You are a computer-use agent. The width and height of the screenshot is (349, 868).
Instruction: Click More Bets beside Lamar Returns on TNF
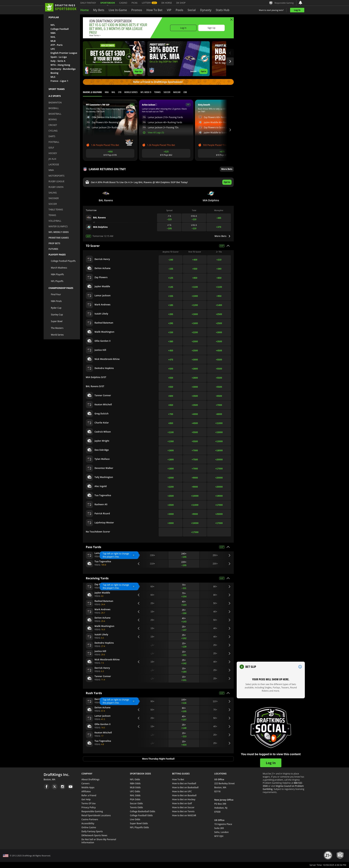click(227, 169)
